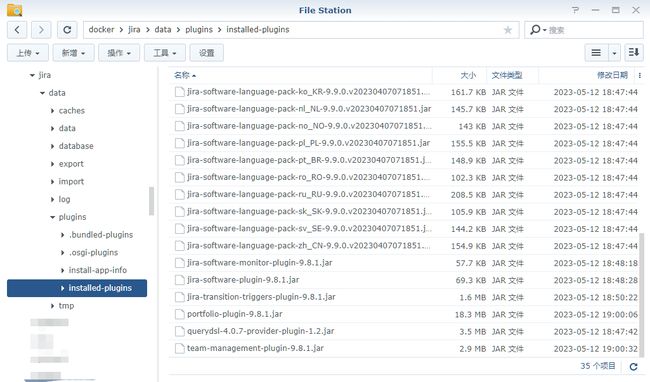Click installed-plugins in the breadcrumb path

(x=257, y=30)
